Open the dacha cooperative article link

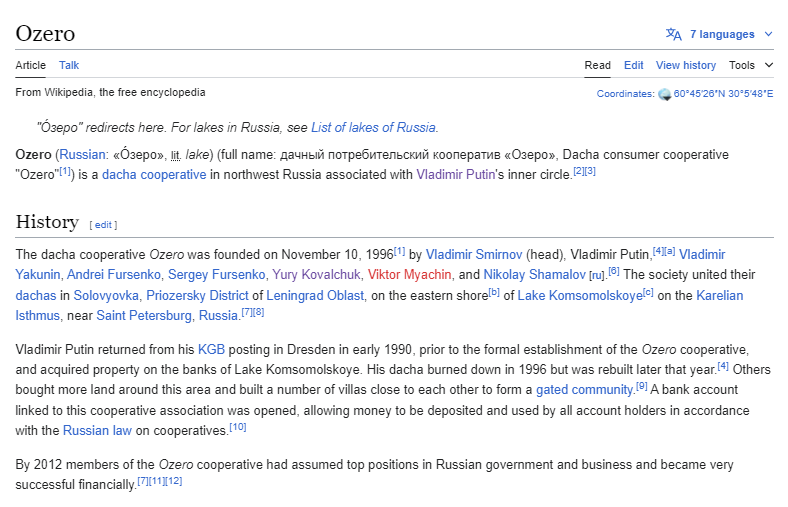[x=154, y=175]
